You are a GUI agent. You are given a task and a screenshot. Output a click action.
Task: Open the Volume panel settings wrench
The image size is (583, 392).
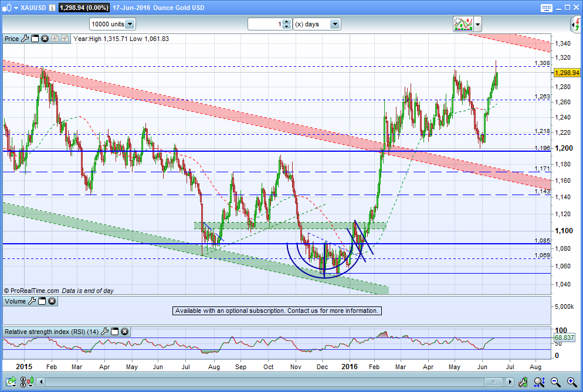coord(32,301)
